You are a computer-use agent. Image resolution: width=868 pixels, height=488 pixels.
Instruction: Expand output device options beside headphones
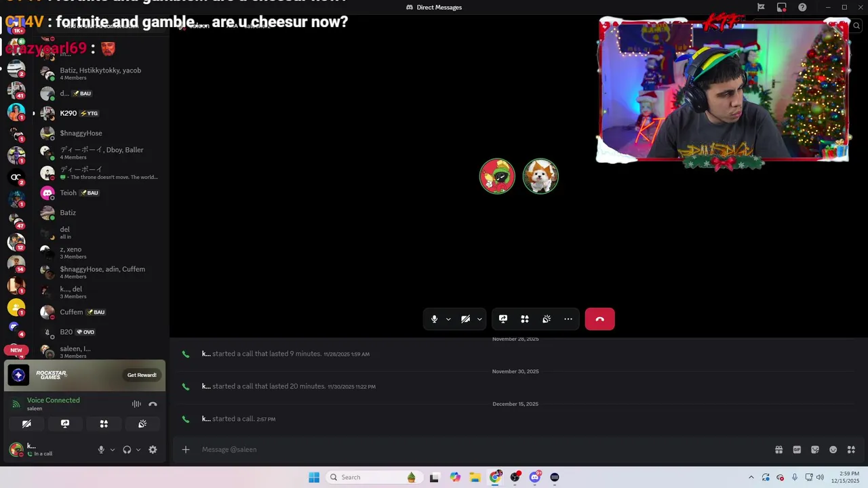tap(138, 449)
